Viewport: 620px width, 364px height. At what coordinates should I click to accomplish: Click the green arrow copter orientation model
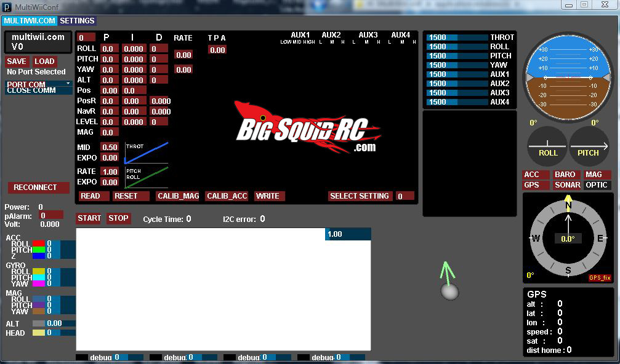click(449, 281)
